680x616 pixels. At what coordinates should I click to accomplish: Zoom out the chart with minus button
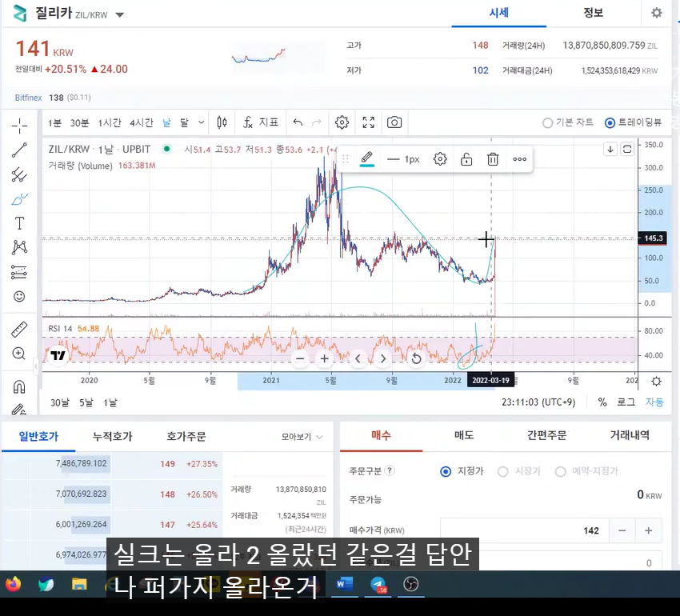point(300,358)
